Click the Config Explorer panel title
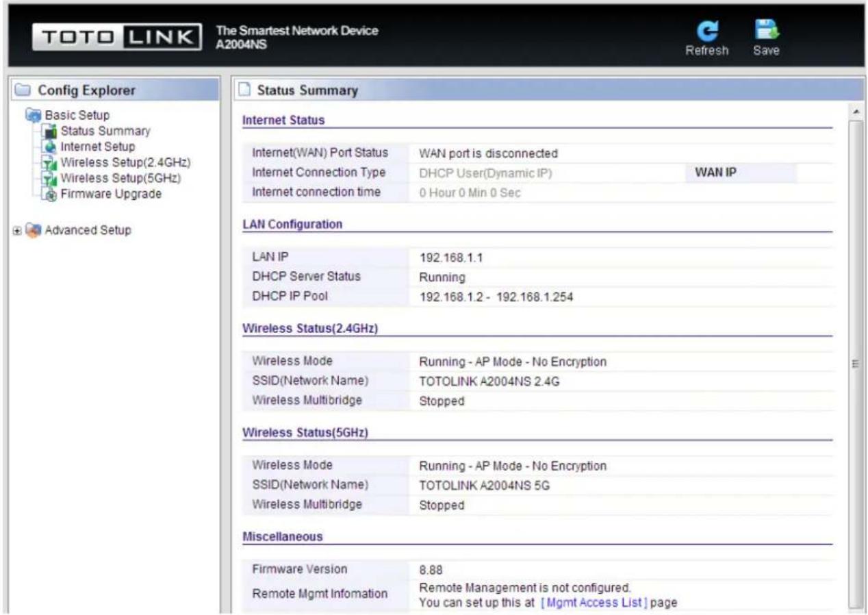Image resolution: width=868 pixels, height=615 pixels. pos(86,90)
